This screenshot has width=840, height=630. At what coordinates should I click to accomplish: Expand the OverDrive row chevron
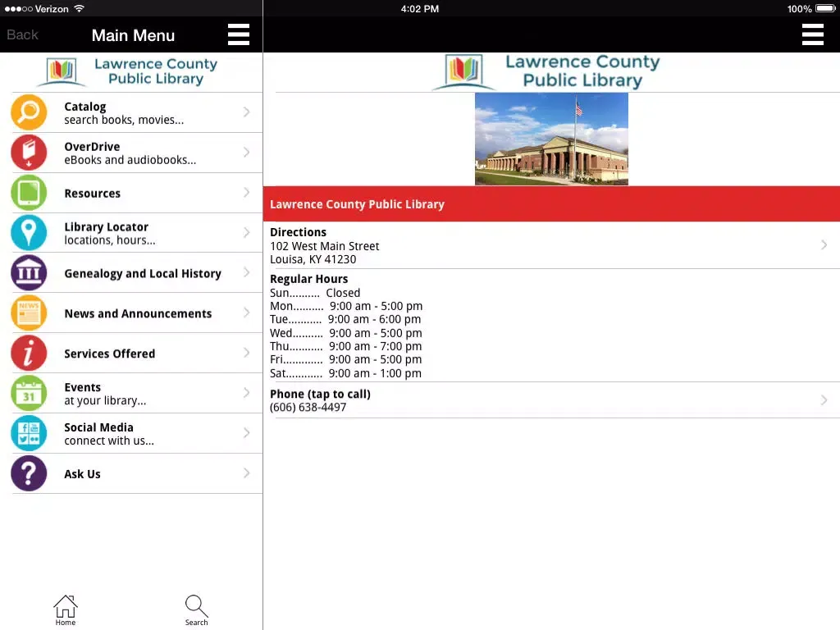coord(246,152)
